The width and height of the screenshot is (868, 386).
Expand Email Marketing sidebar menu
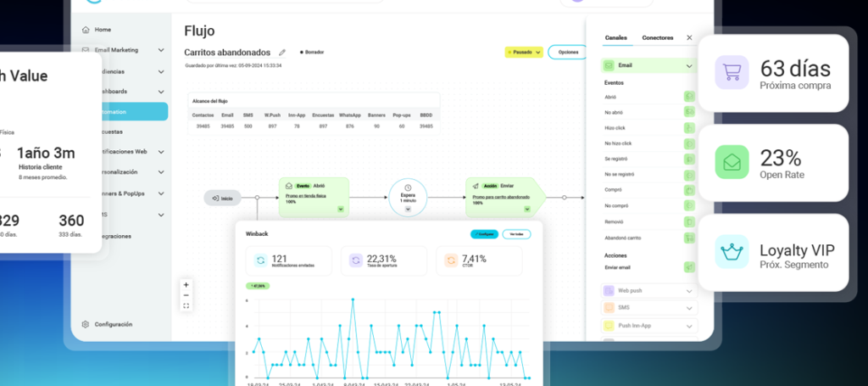161,50
